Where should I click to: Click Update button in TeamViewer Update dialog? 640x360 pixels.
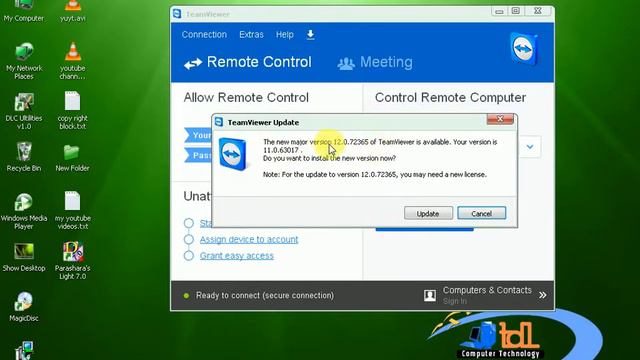click(428, 213)
